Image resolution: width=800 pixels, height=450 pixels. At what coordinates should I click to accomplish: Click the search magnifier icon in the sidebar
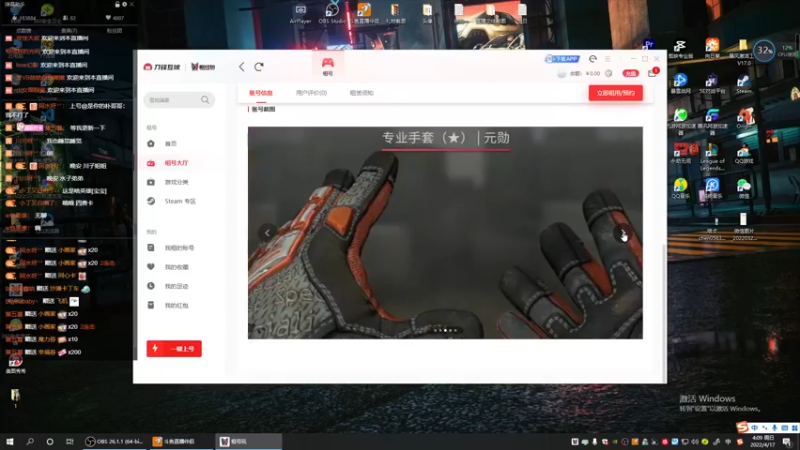point(205,100)
